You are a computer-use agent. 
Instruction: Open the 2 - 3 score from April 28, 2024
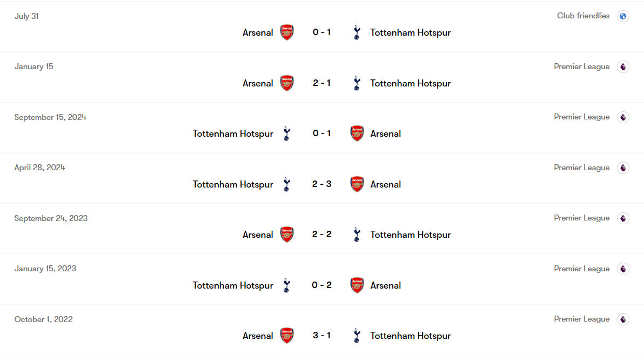[321, 184]
